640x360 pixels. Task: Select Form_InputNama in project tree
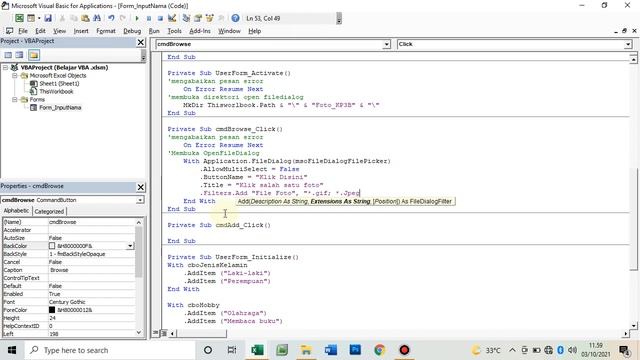tap(60, 108)
